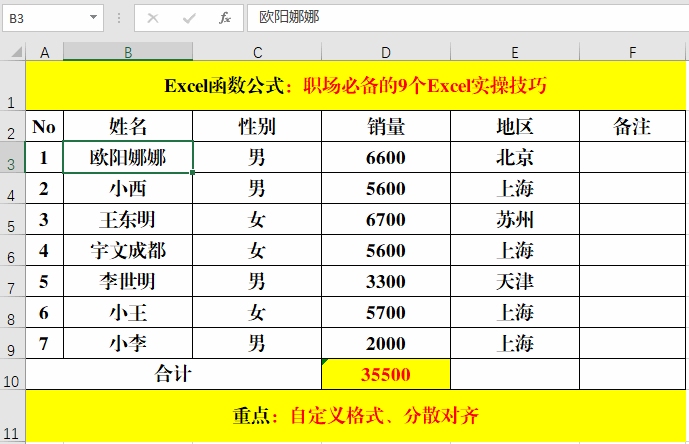Select column C header
The image size is (689, 444).
point(257,52)
